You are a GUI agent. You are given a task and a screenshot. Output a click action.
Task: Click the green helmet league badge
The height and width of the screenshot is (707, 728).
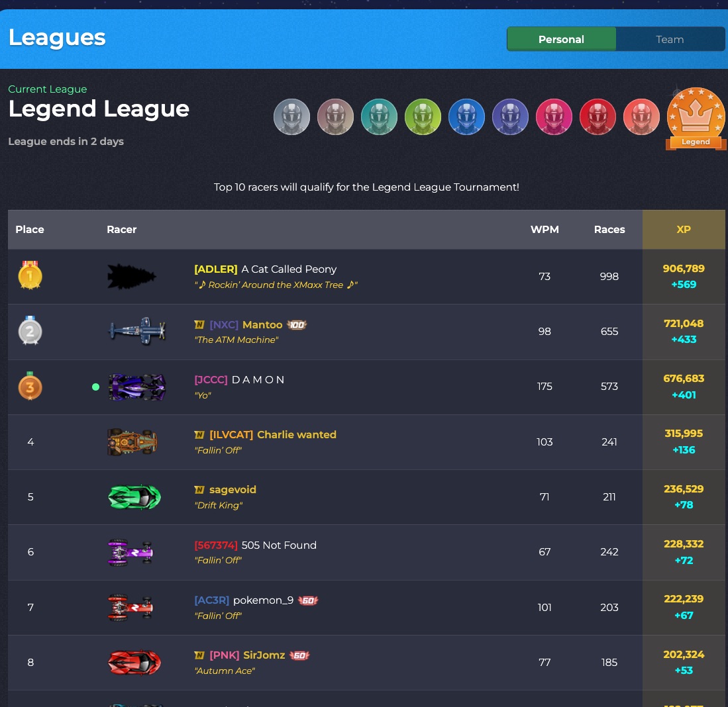coord(423,117)
